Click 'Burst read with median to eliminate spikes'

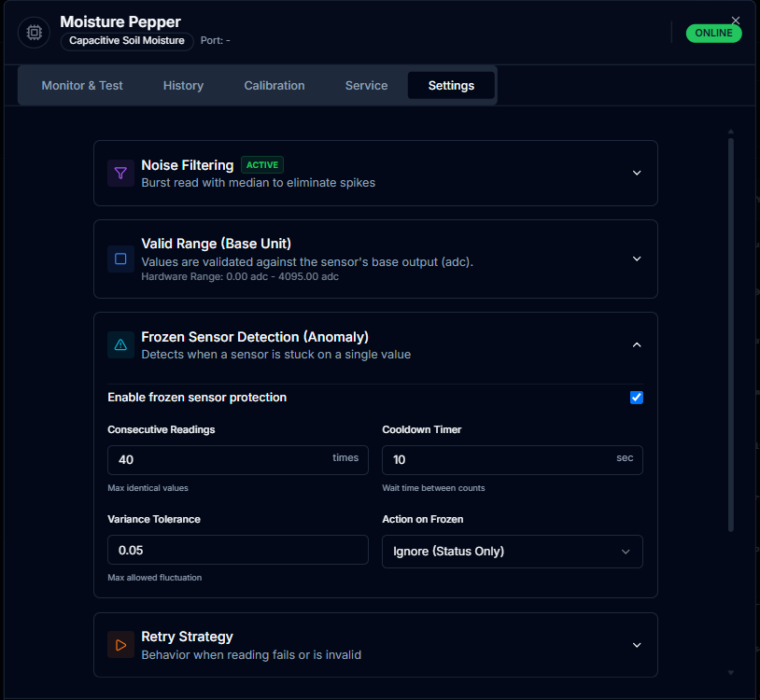click(259, 183)
